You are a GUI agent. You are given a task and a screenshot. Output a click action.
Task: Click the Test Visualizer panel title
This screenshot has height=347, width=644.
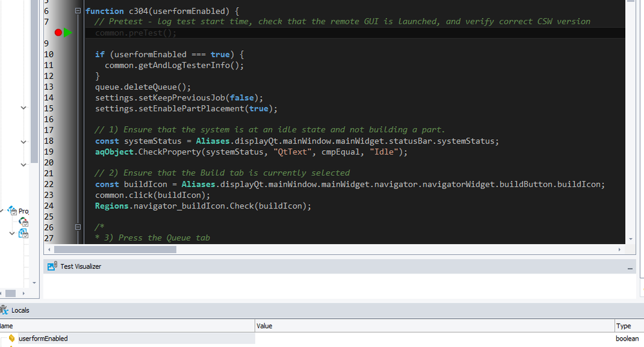tap(81, 267)
